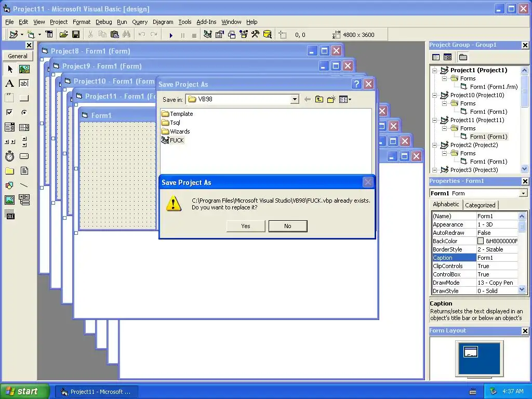
Task: Start the program with Run arrow
Action: point(171,35)
